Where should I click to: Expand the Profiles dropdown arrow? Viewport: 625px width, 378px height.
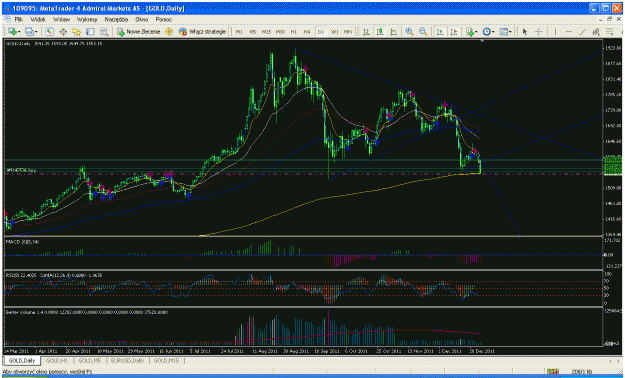point(36,32)
